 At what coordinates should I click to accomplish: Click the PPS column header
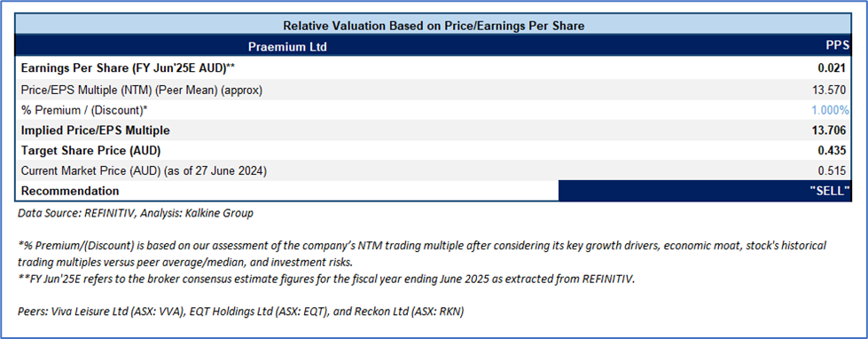point(838,46)
